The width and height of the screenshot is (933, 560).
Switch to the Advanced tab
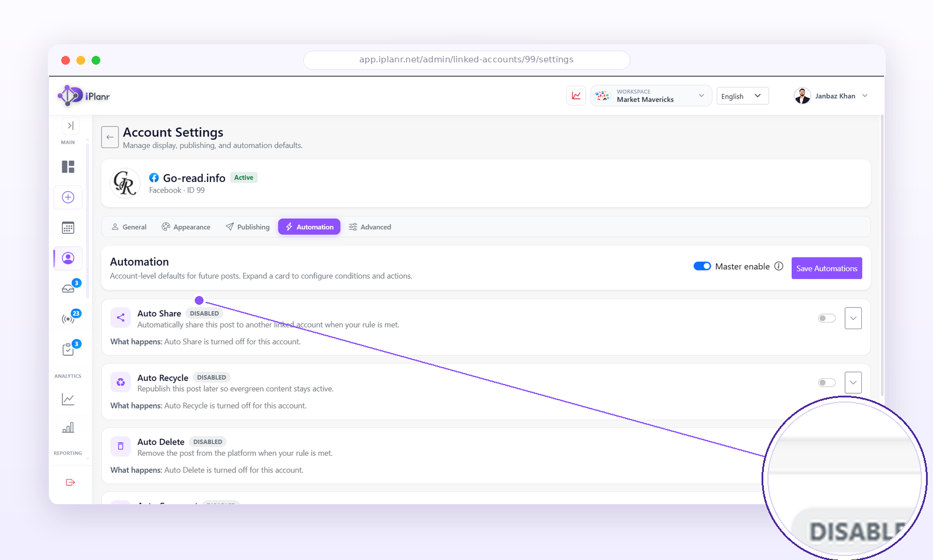pyautogui.click(x=370, y=227)
